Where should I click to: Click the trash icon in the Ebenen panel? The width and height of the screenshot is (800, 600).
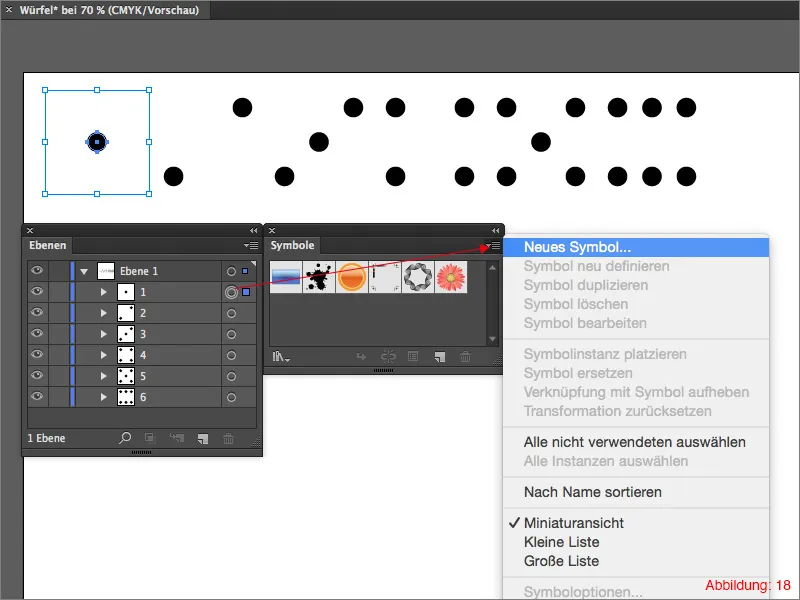pos(229,438)
